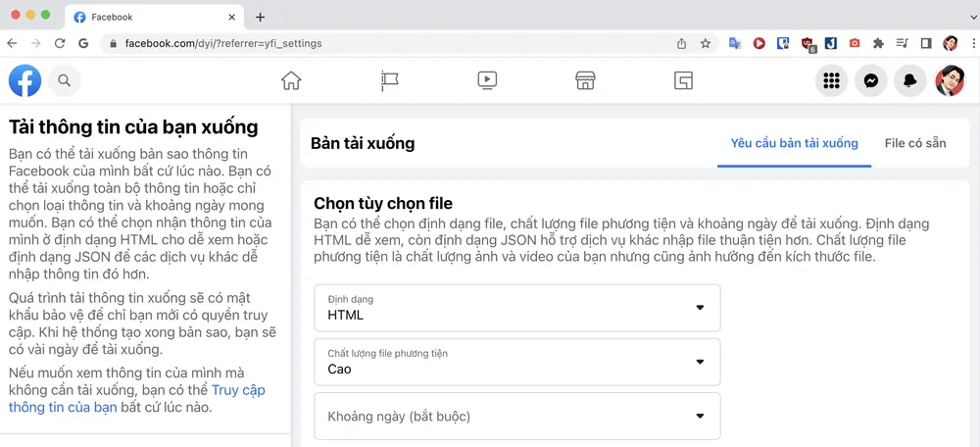Open the Watch video icon
Image resolution: width=980 pixels, height=447 pixels.
pos(487,80)
